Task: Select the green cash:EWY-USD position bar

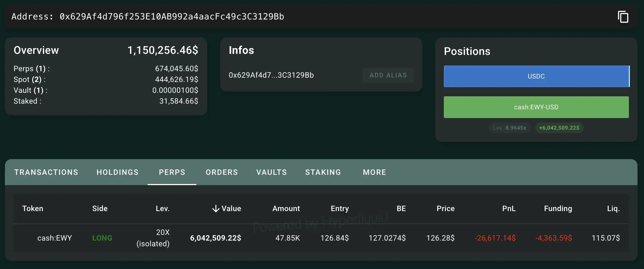Action: click(x=536, y=107)
